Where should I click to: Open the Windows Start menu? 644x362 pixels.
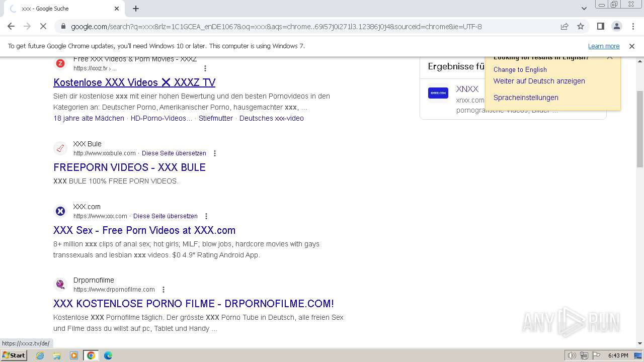(x=14, y=355)
